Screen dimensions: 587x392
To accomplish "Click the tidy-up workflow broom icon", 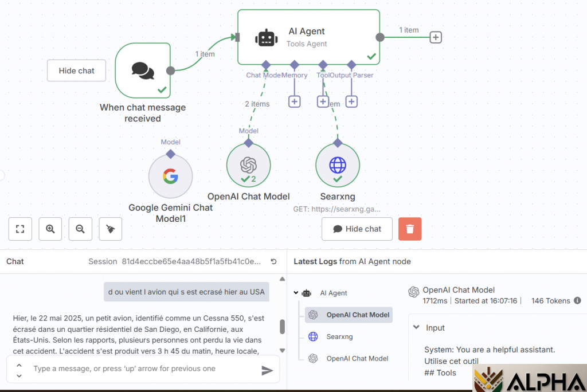I will [111, 229].
